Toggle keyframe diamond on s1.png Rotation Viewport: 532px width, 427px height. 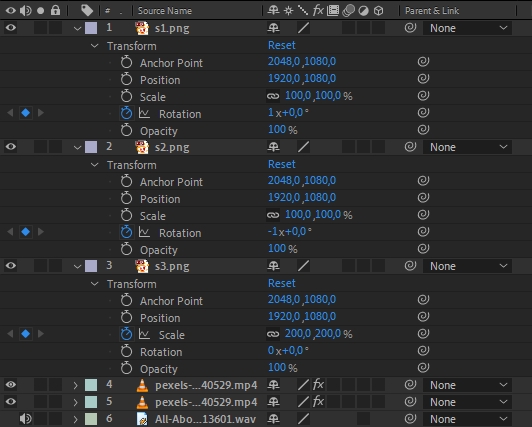(x=25, y=113)
